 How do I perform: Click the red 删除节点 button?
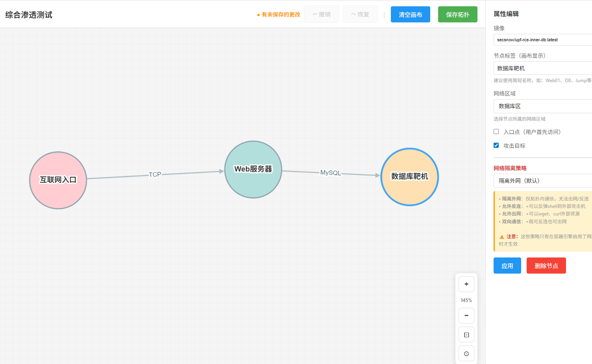pyautogui.click(x=546, y=266)
